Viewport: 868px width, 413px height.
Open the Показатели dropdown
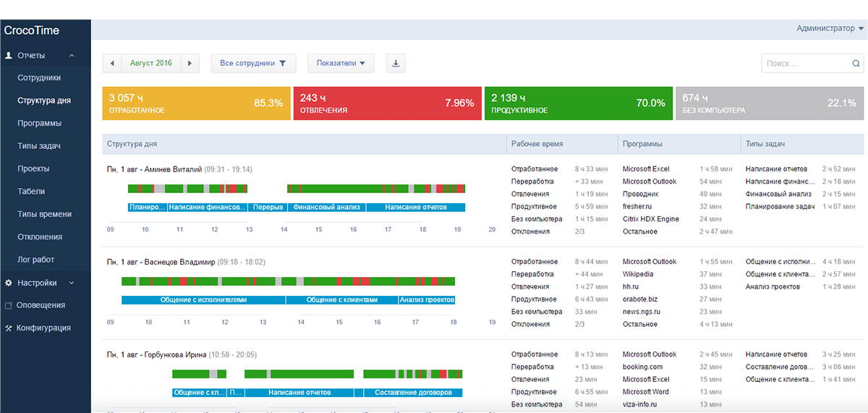pyautogui.click(x=340, y=64)
